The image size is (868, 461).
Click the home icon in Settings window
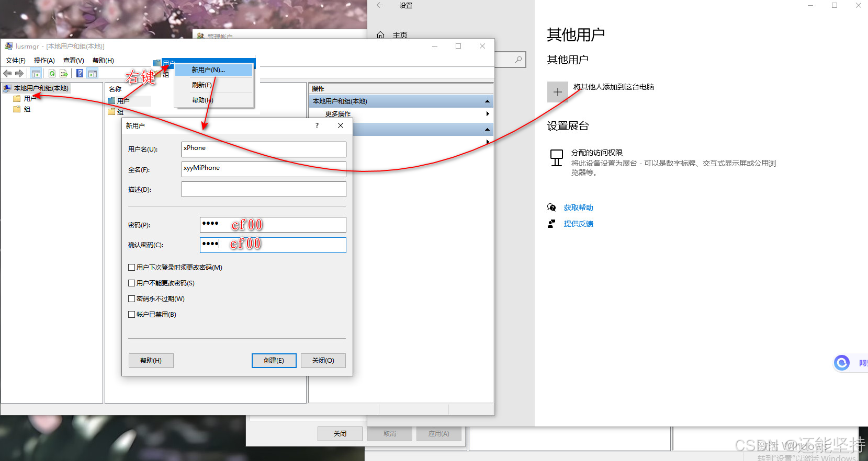[380, 35]
